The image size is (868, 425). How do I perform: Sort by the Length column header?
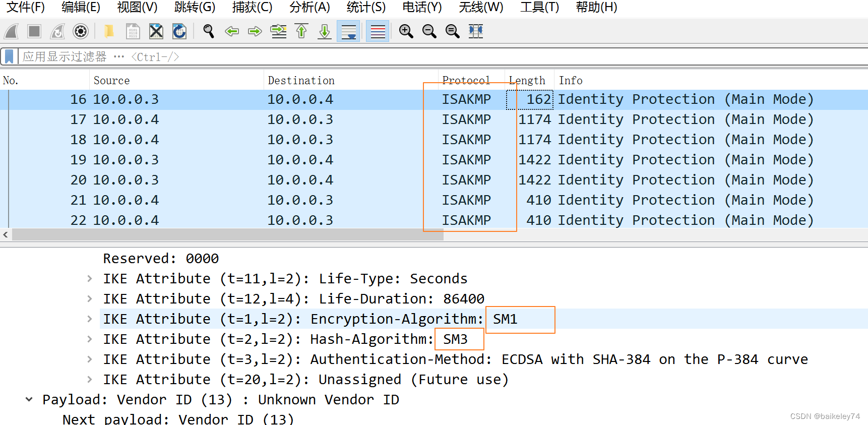[529, 80]
